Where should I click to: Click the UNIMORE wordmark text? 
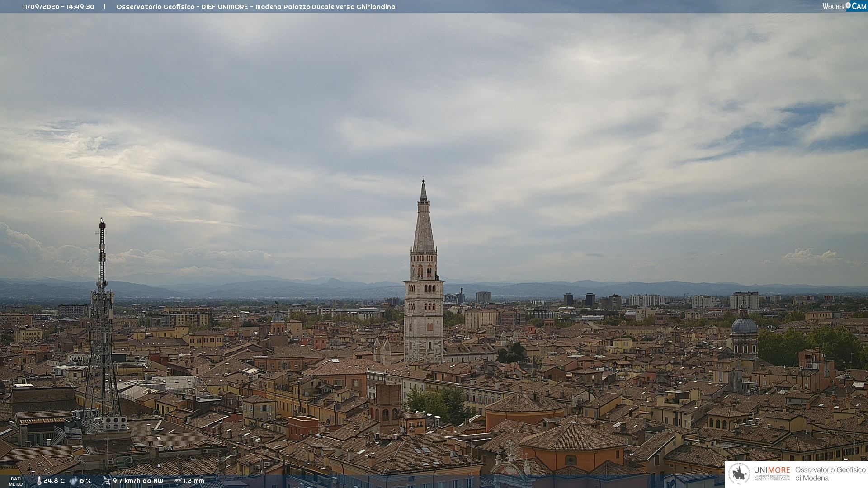click(772, 470)
